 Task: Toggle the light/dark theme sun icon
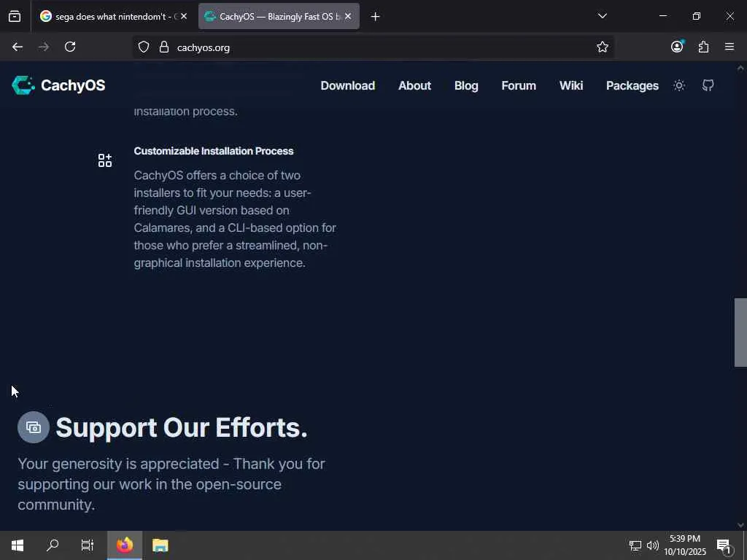(x=679, y=86)
